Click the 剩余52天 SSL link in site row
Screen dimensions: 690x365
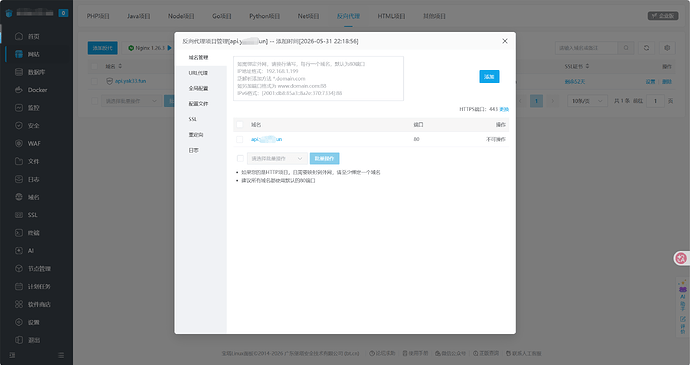[575, 81]
